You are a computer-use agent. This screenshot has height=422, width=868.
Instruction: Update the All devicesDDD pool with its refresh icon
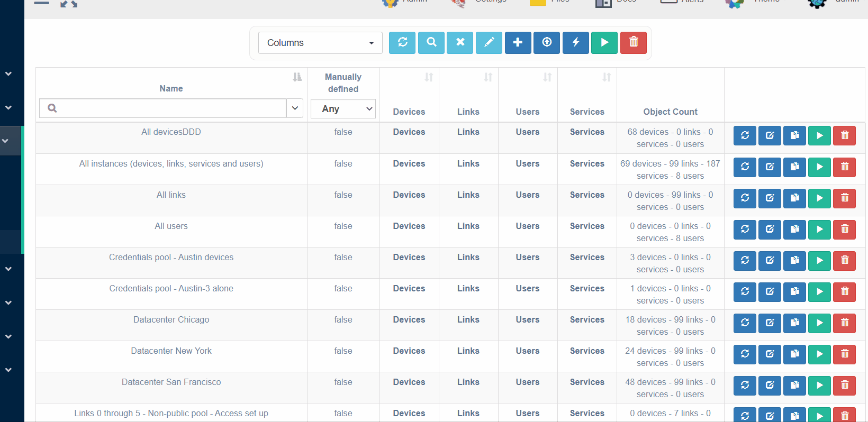[x=745, y=135]
